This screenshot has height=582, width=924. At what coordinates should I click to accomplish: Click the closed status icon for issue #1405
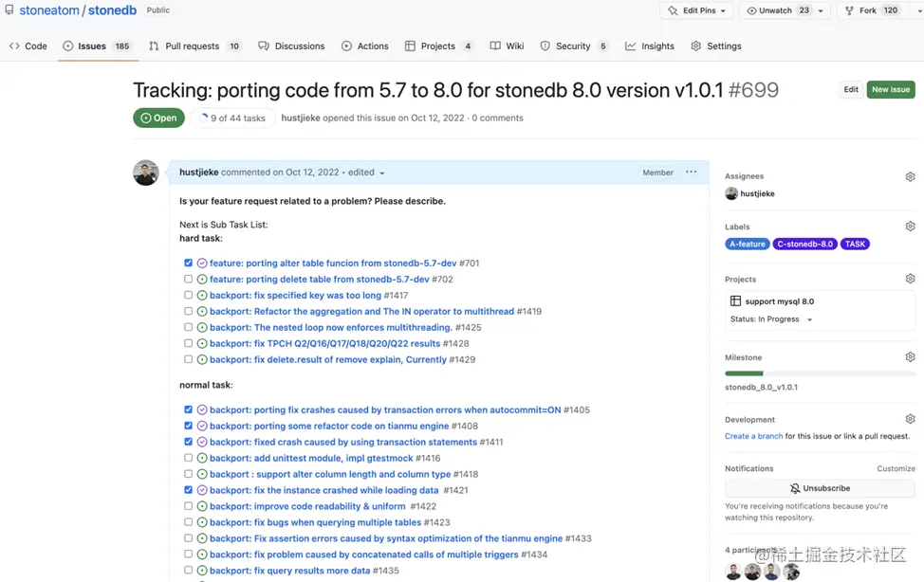[x=201, y=410]
